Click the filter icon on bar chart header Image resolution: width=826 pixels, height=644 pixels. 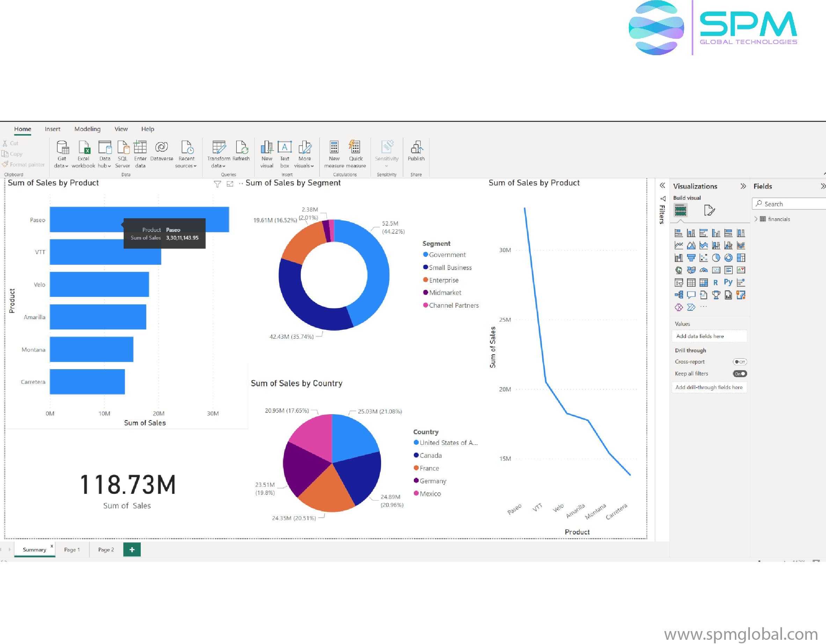coord(218,184)
